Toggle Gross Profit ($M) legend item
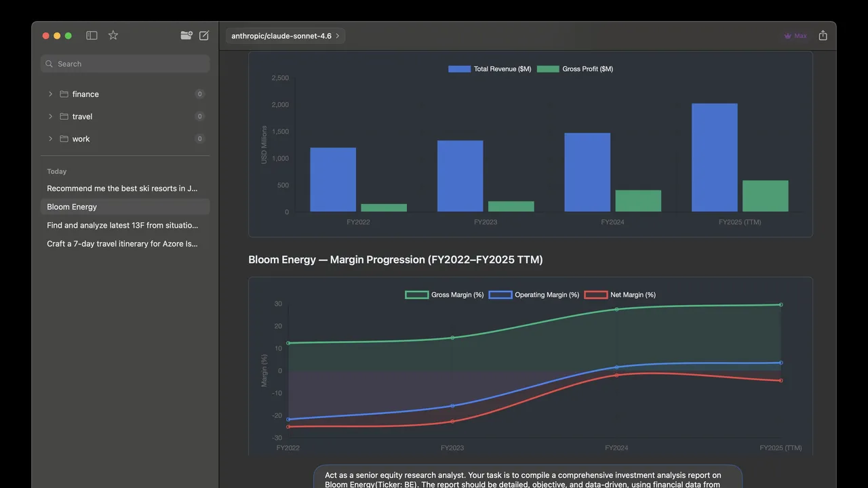The height and width of the screenshot is (488, 868). pos(575,69)
